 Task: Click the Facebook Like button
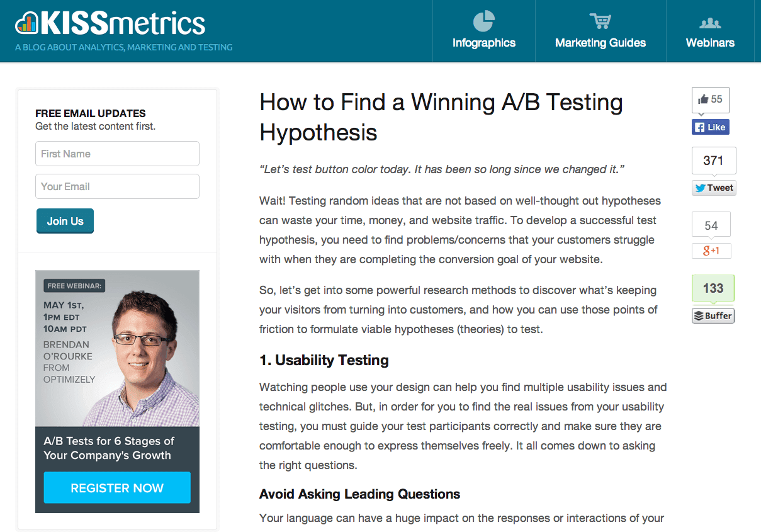point(710,127)
